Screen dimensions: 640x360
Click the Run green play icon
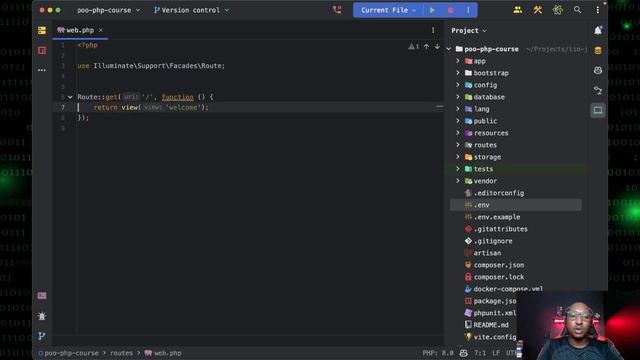click(432, 10)
